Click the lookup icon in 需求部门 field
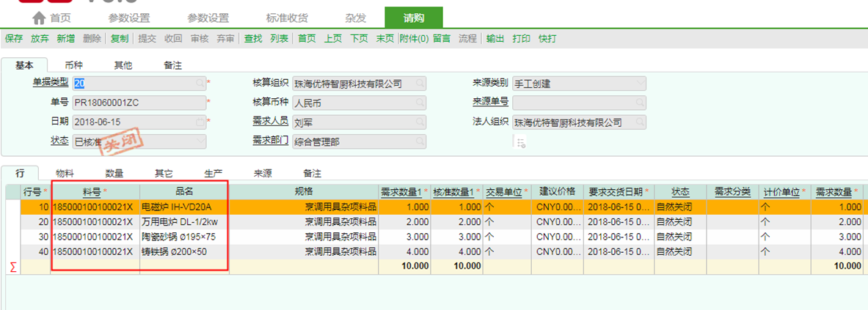 (x=420, y=141)
